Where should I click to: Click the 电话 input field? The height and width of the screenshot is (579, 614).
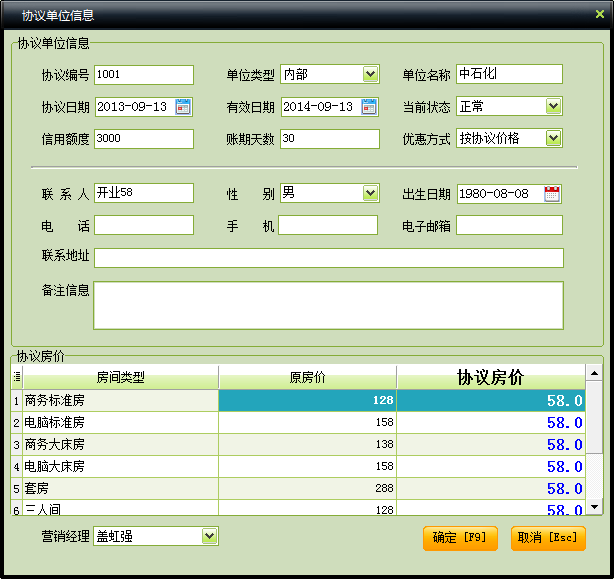pyautogui.click(x=144, y=225)
